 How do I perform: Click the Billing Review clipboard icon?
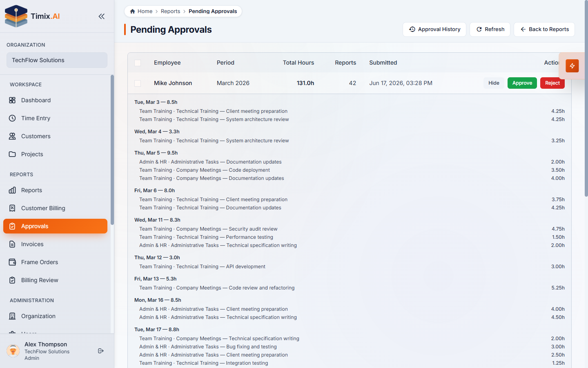point(12,280)
